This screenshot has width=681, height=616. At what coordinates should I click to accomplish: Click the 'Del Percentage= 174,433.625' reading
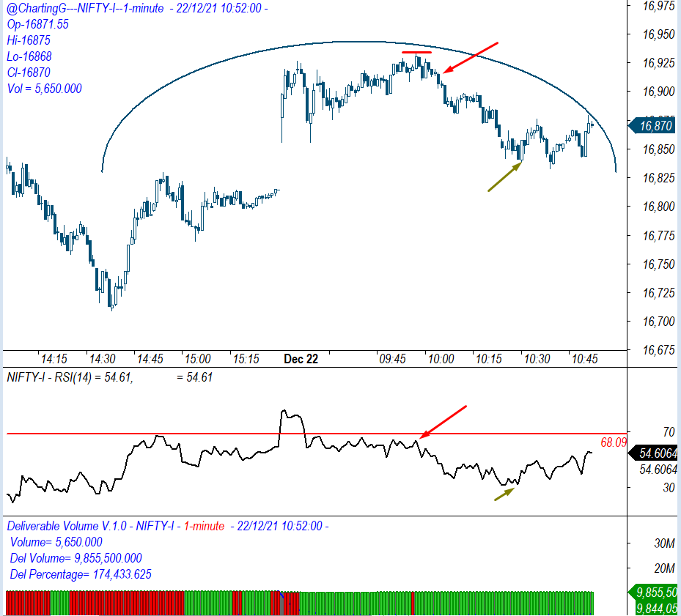[x=81, y=574]
